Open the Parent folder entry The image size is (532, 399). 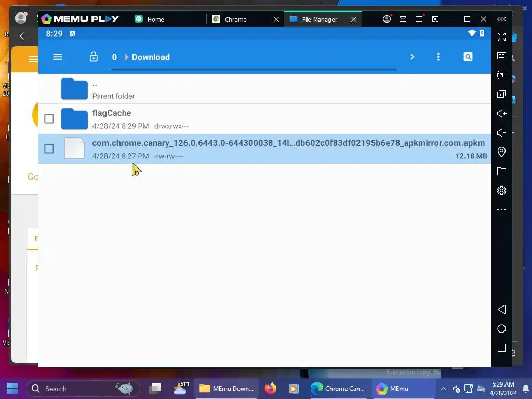tap(264, 89)
